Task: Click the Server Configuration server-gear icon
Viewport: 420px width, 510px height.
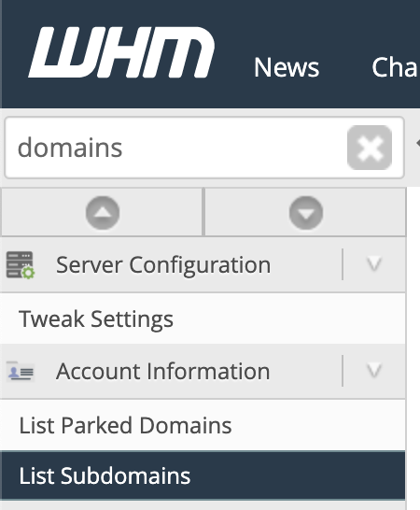Action: pyautogui.click(x=21, y=264)
